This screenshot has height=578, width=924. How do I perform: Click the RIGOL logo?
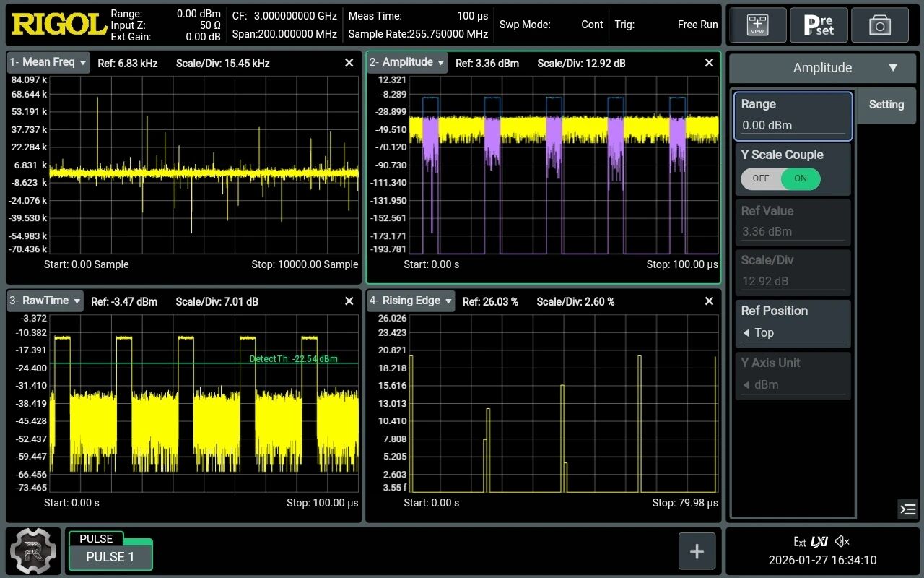click(59, 25)
